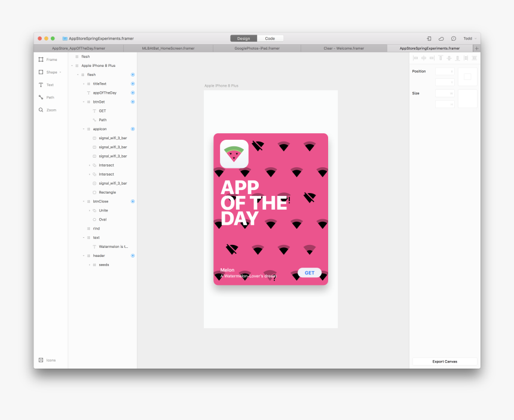Switch to the Design tab
514x420 pixels.
coord(244,39)
